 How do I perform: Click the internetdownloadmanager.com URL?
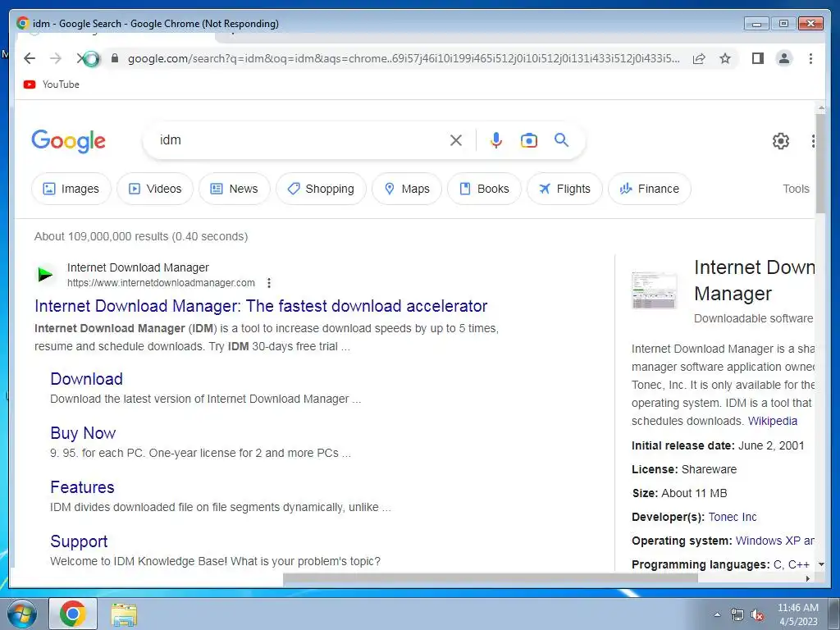(x=161, y=283)
